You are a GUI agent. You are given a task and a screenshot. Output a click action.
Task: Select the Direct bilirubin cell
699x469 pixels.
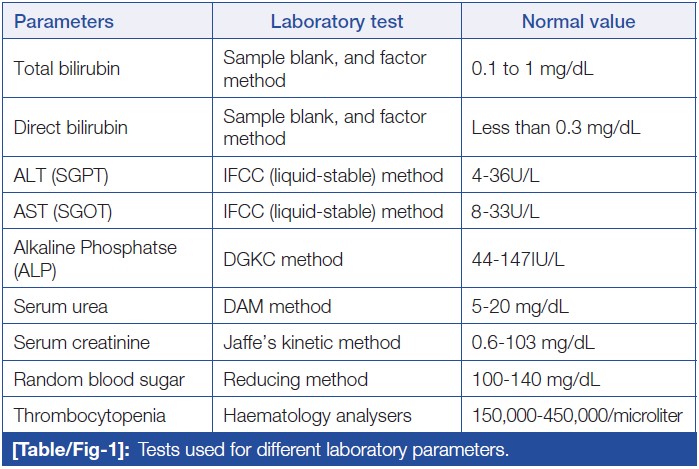point(71,128)
